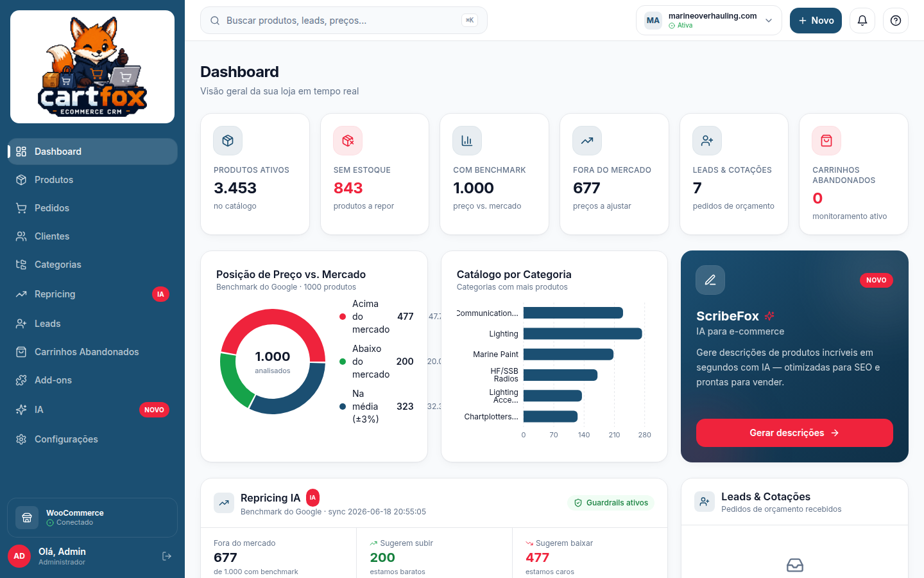Click the WooCommerce store icon
Viewport: 924px width, 578px height.
pyautogui.click(x=27, y=518)
